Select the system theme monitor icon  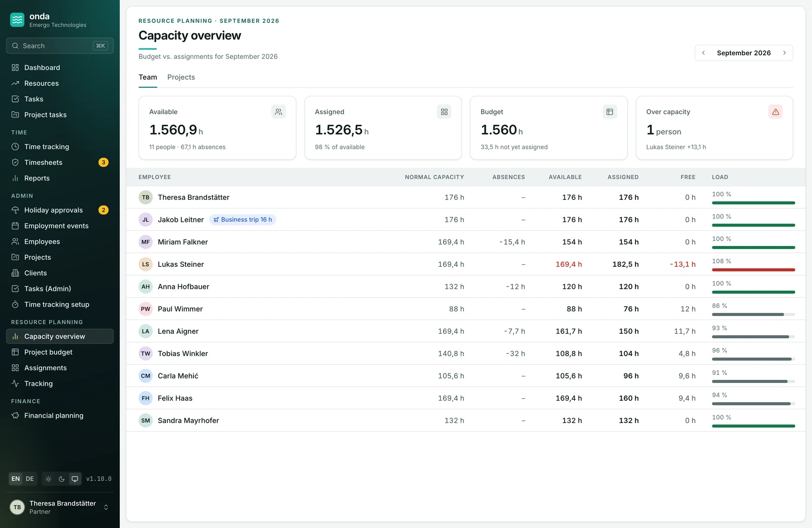click(75, 479)
